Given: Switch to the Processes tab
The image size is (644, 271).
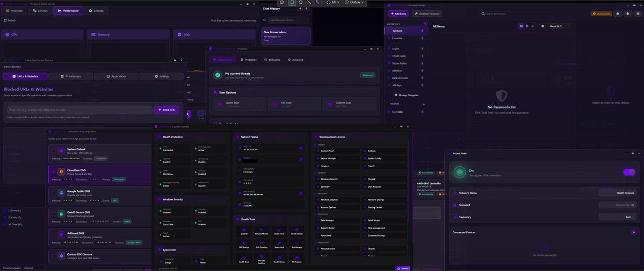Looking at the screenshot, I should point(15,11).
